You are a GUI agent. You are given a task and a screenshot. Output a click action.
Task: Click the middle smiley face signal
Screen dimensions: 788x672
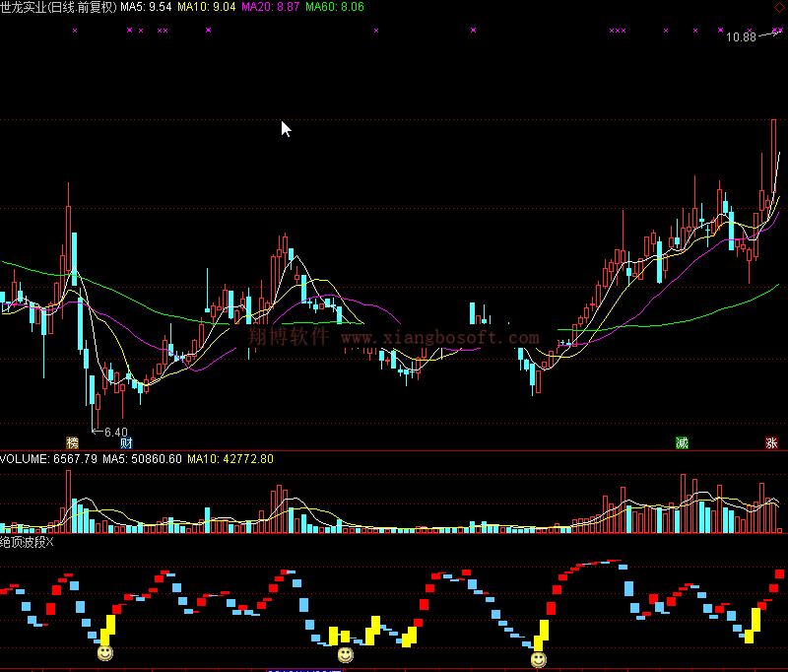pyautogui.click(x=346, y=655)
